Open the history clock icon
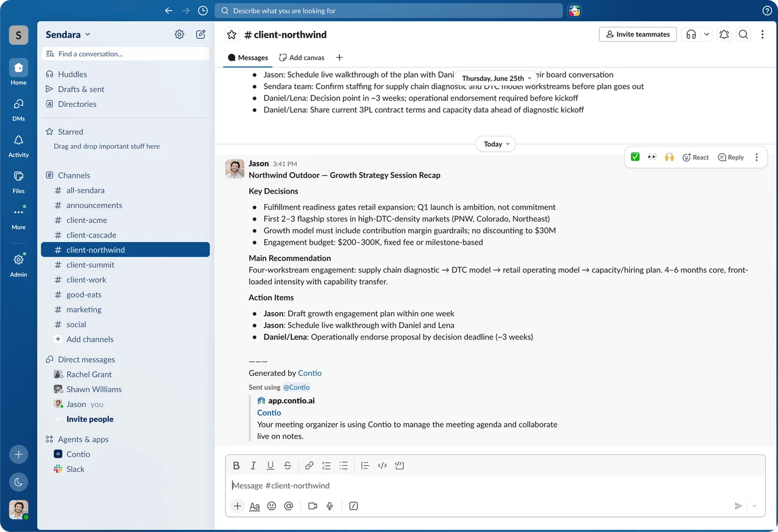The image size is (778, 532). pos(203,11)
